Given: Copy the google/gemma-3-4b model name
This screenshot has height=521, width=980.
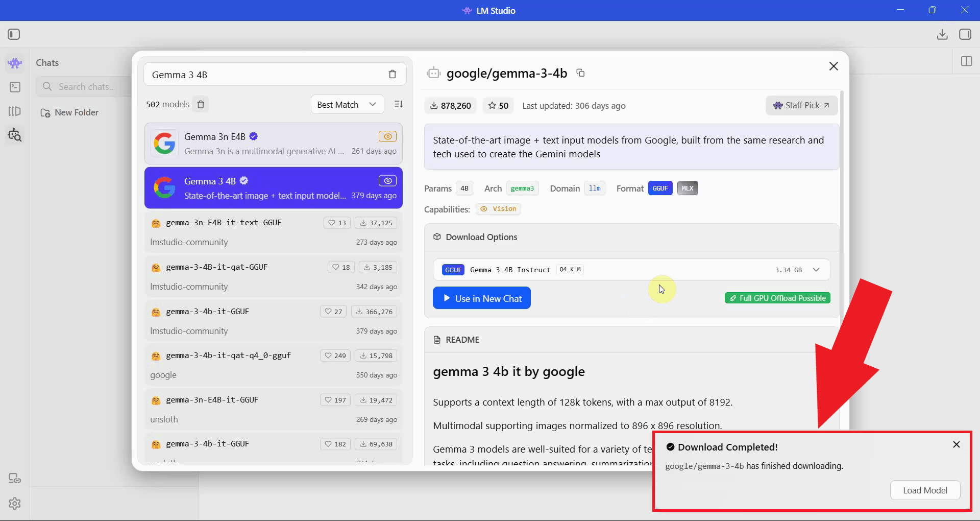Looking at the screenshot, I should pos(580,73).
